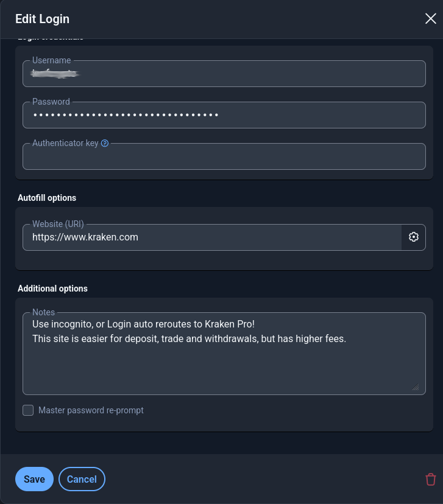Click the Master password re-prompt label
Viewport: 443px width, 504px height.
[x=91, y=410]
